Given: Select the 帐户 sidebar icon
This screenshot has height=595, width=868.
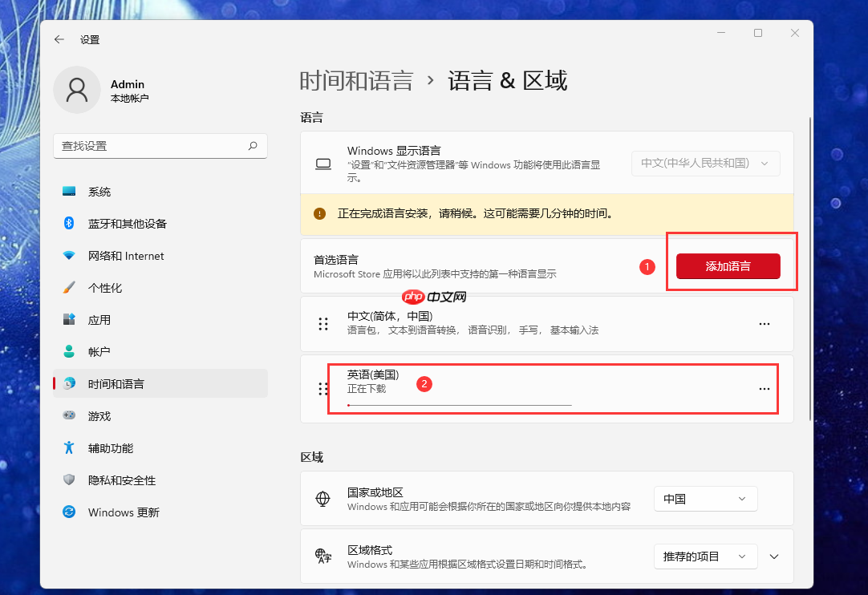Looking at the screenshot, I should pyautogui.click(x=68, y=351).
